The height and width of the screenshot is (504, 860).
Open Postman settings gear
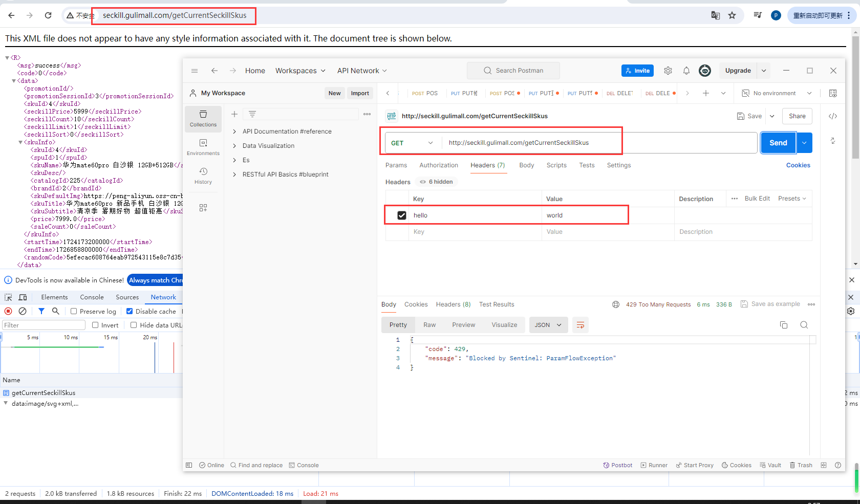coord(668,71)
